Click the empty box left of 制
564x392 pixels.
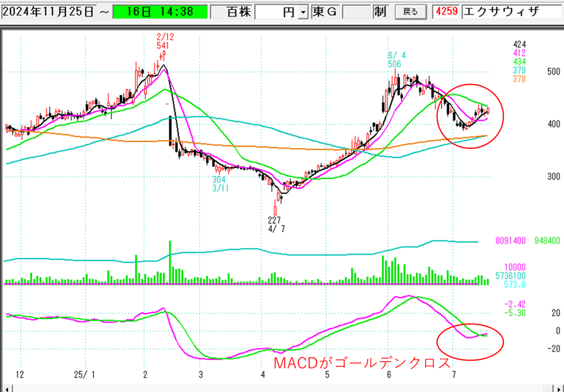click(x=356, y=12)
